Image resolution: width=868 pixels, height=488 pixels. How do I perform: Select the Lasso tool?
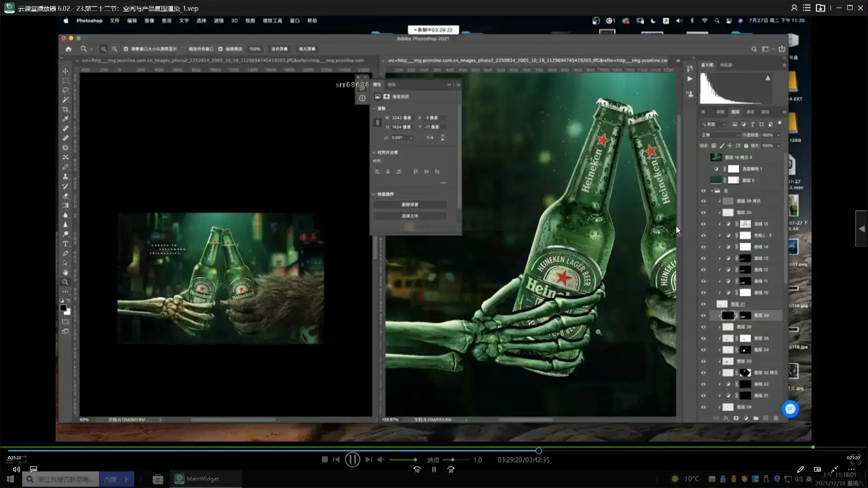tap(66, 90)
